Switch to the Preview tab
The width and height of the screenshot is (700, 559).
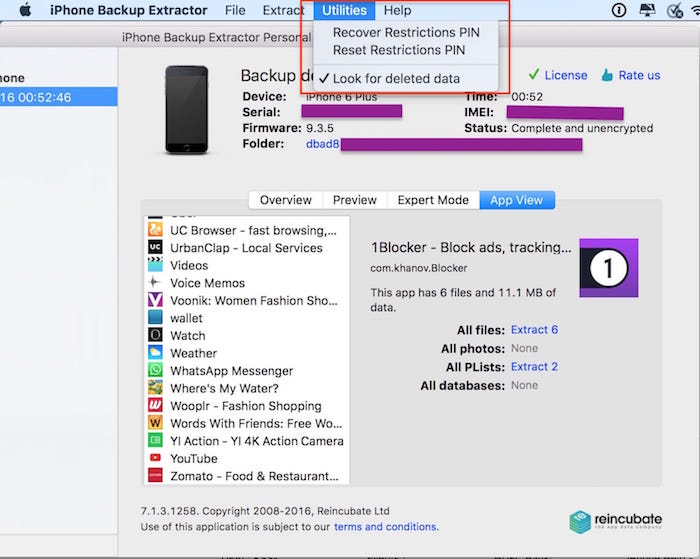coord(355,200)
